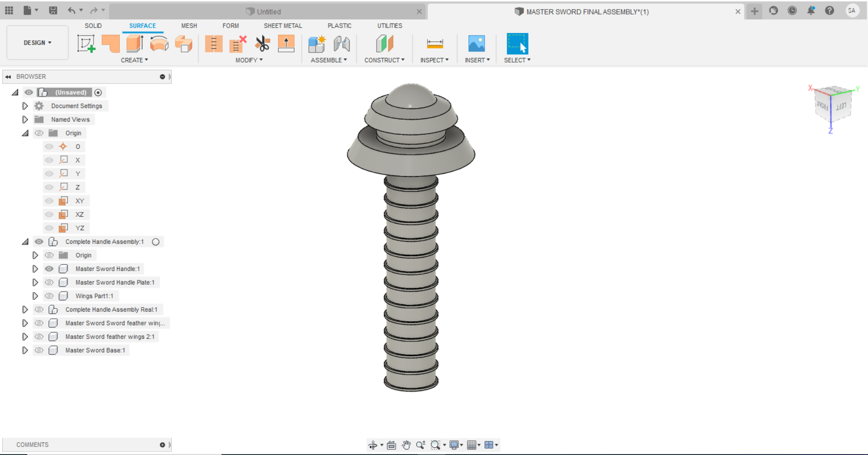Collapse Complete Handle Assembly:1 node
This screenshot has width=868, height=455.
25,242
